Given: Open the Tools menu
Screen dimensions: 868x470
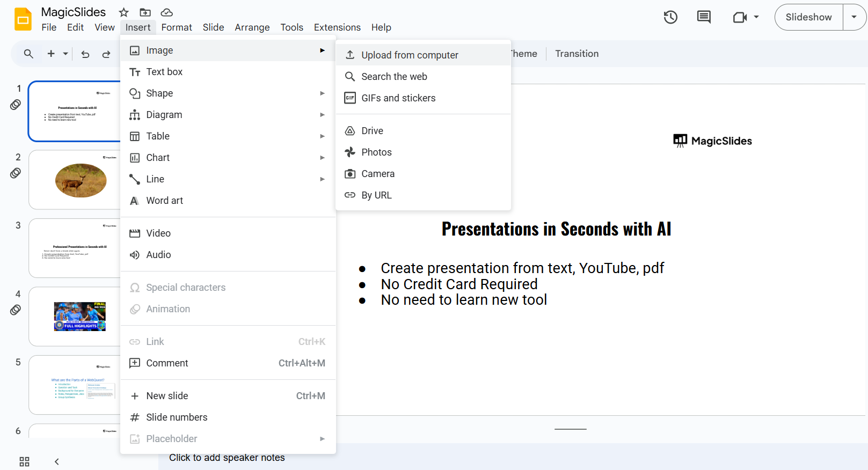Looking at the screenshot, I should [291, 27].
